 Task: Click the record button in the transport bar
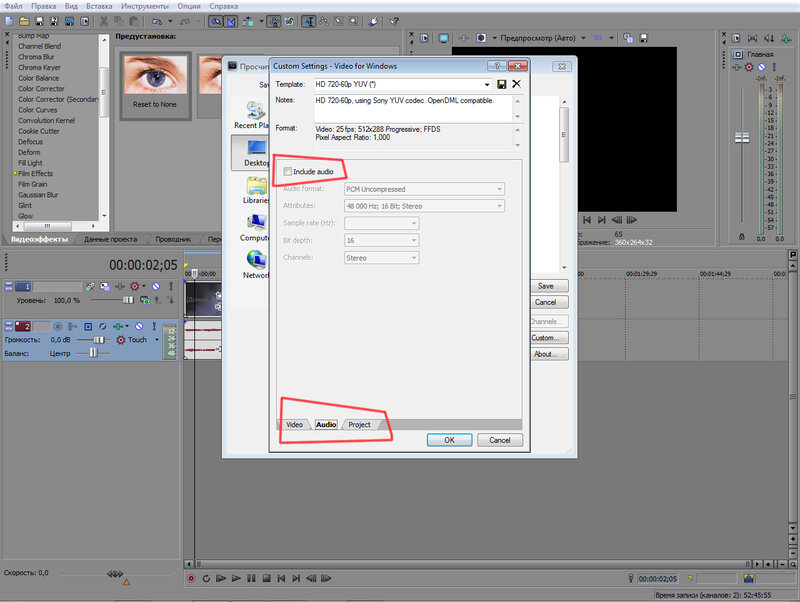pos(191,578)
